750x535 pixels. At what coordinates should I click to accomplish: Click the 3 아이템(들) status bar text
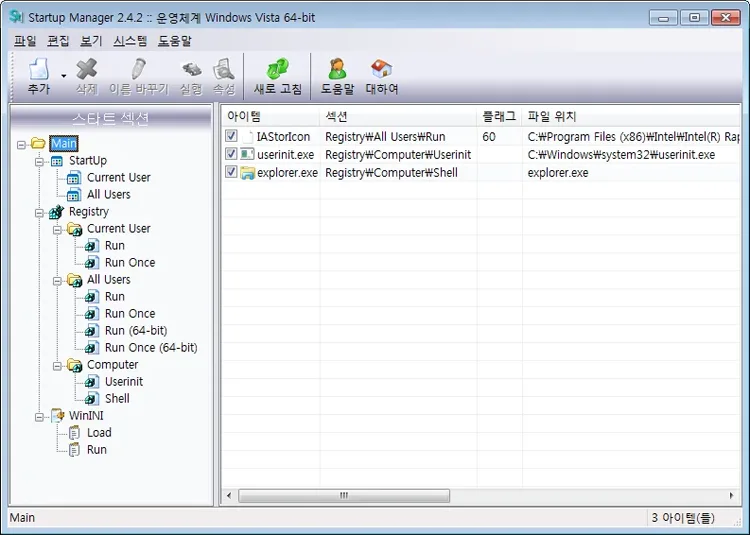pos(683,518)
